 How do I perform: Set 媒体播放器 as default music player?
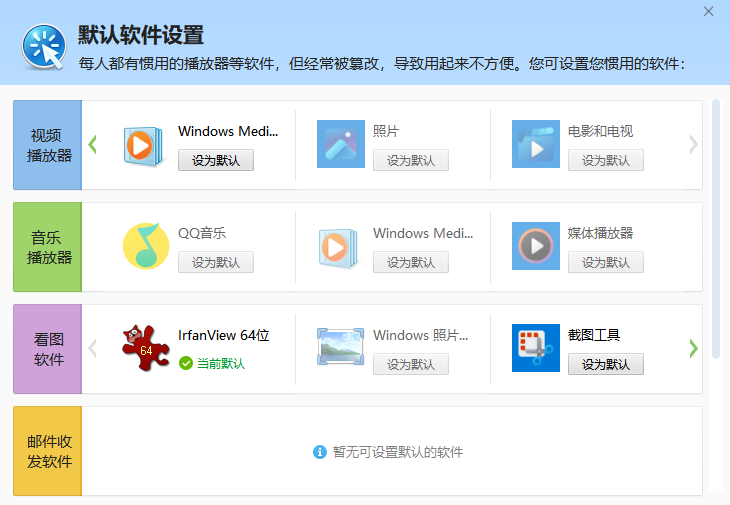(606, 262)
